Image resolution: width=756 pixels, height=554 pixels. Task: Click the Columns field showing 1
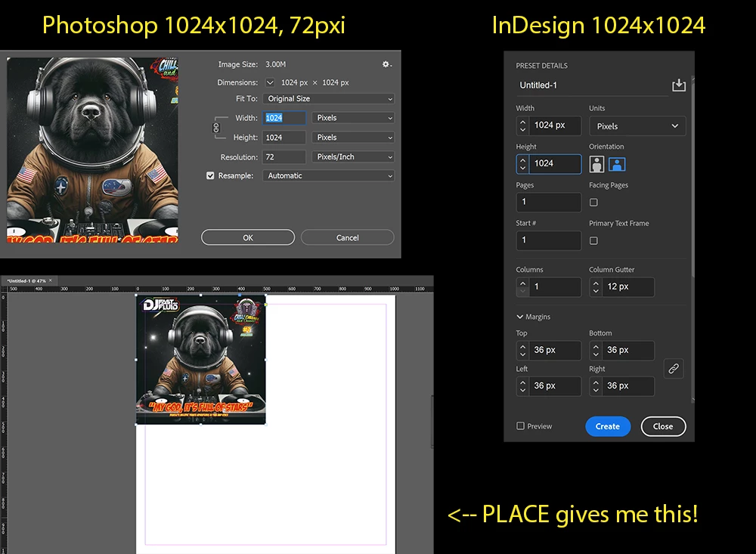click(555, 287)
